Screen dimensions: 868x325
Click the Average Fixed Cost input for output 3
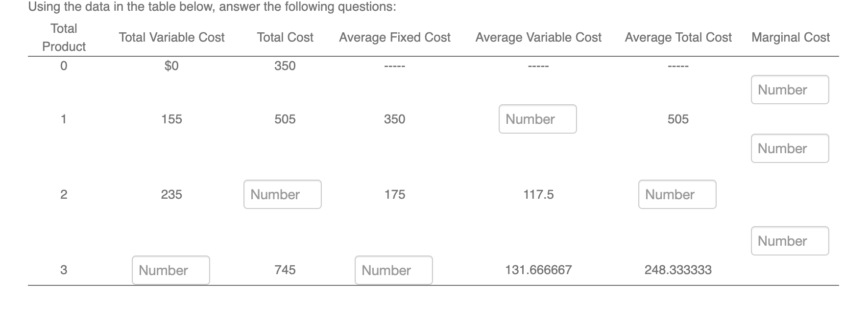(x=393, y=270)
